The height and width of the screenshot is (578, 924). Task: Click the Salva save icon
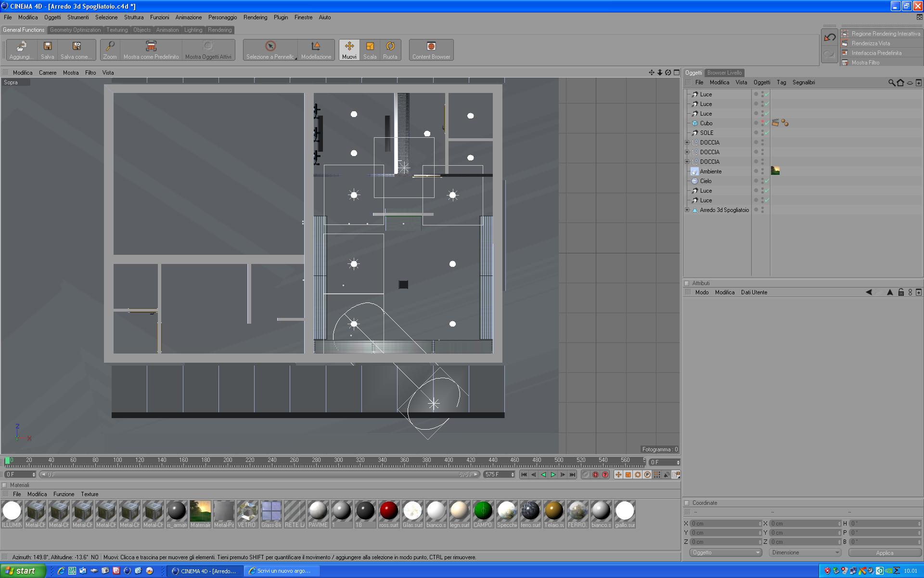[47, 50]
